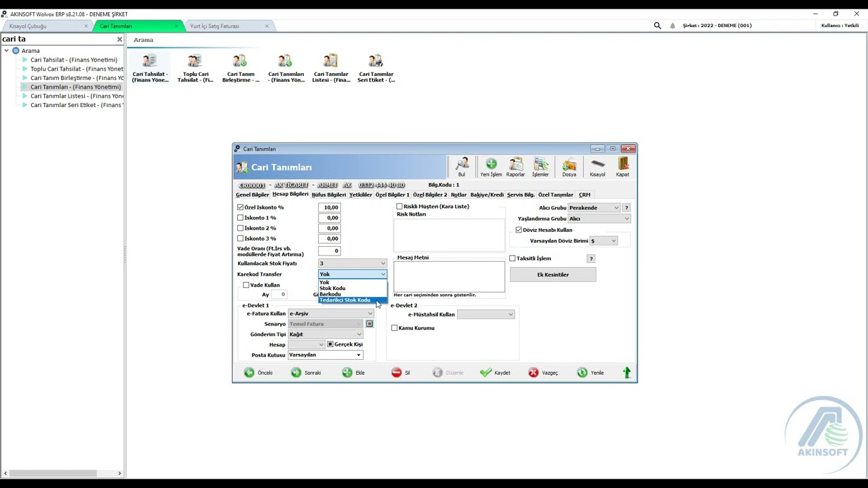Choose Stok Kodu in Karekod Transfer list
868x488 pixels.
[x=352, y=288]
